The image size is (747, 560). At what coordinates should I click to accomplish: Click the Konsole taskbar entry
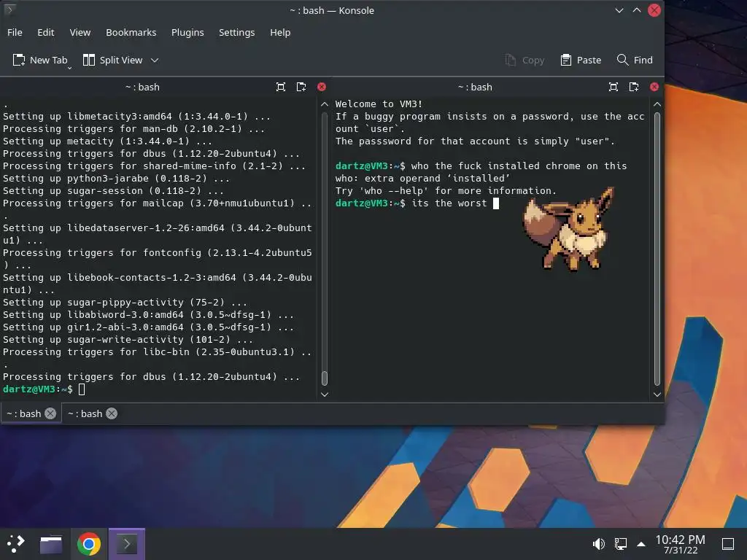(127, 544)
